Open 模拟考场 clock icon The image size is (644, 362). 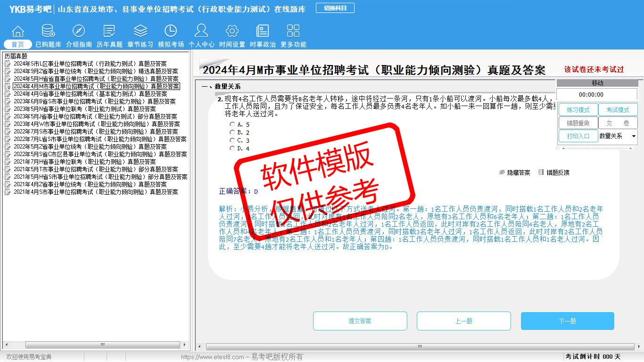(x=171, y=32)
